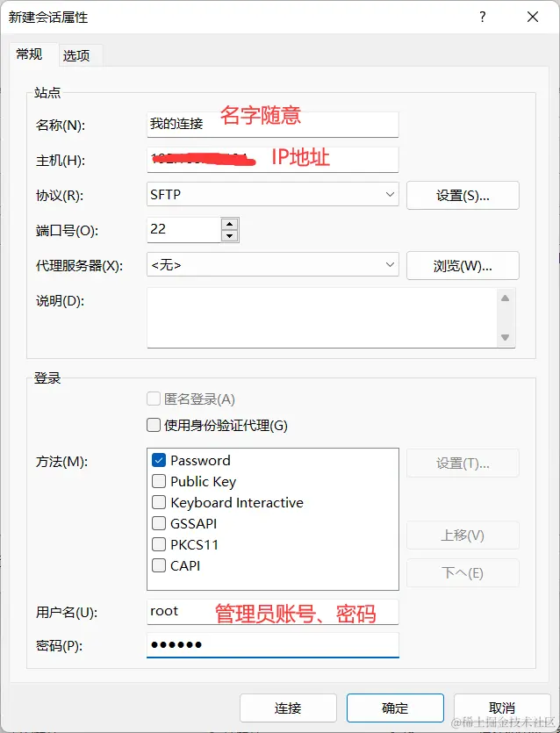Uncheck the Password method checkbox

pyautogui.click(x=159, y=461)
